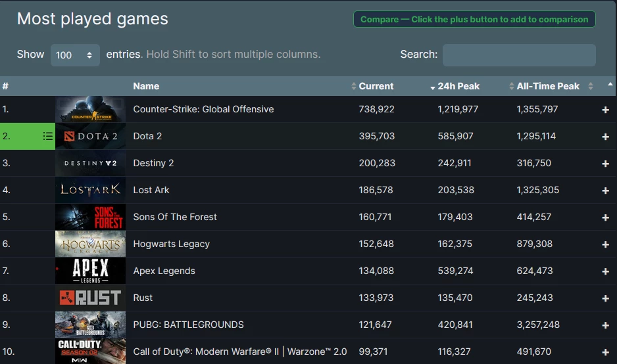The width and height of the screenshot is (617, 364).
Task: Open the Rust name link
Action: [143, 298]
